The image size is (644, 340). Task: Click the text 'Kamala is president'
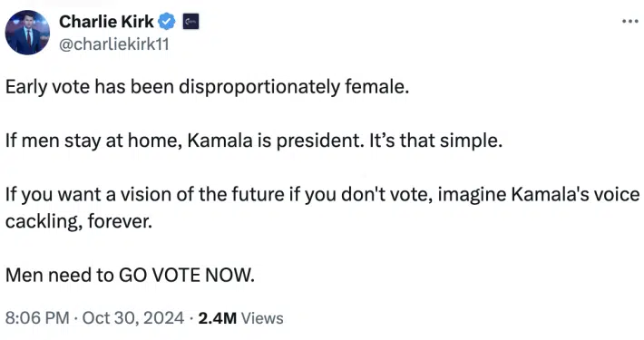pos(274,141)
